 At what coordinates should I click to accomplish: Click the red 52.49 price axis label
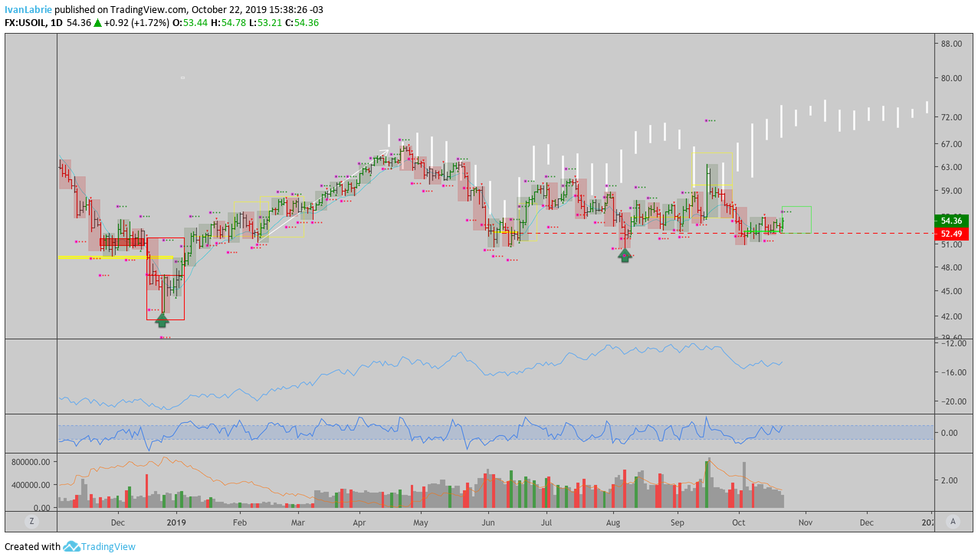click(x=951, y=234)
